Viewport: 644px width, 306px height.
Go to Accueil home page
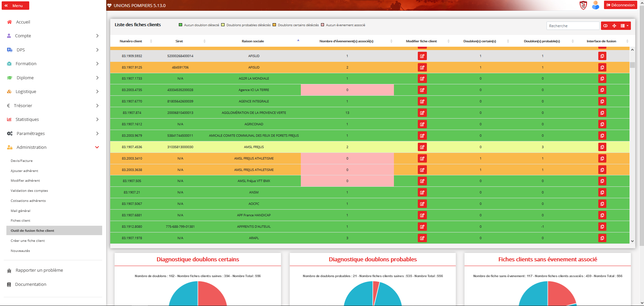click(x=23, y=22)
